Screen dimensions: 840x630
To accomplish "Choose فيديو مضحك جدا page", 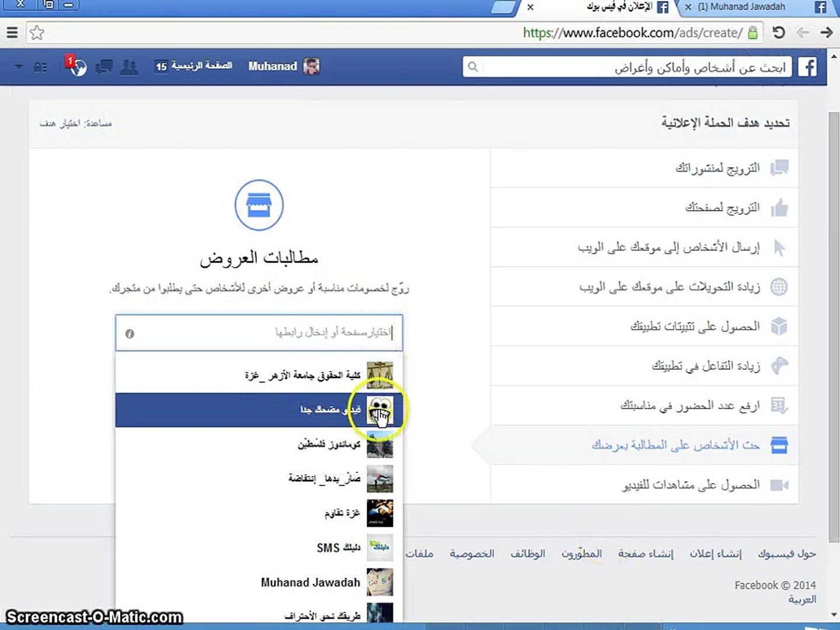I will (x=259, y=410).
